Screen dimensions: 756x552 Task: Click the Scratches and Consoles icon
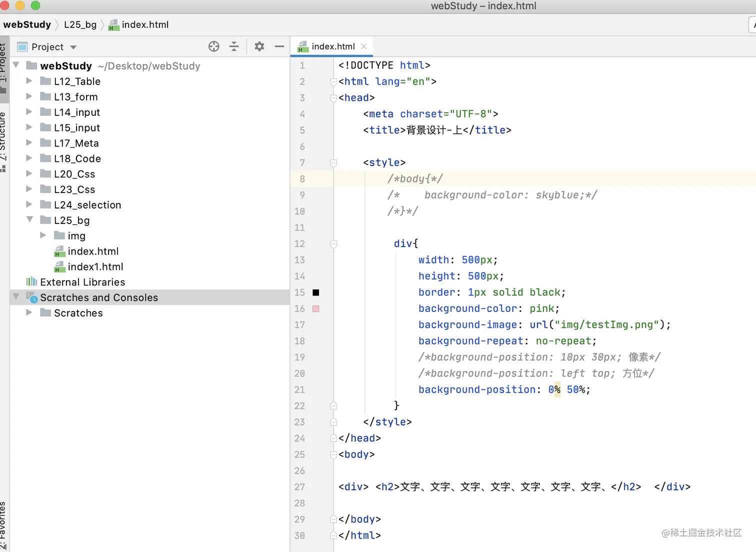(x=32, y=297)
